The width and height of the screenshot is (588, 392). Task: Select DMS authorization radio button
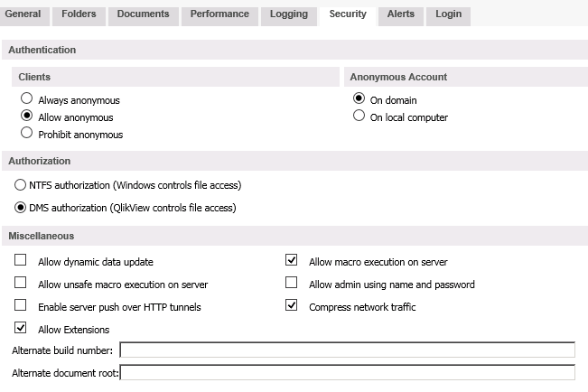21,207
